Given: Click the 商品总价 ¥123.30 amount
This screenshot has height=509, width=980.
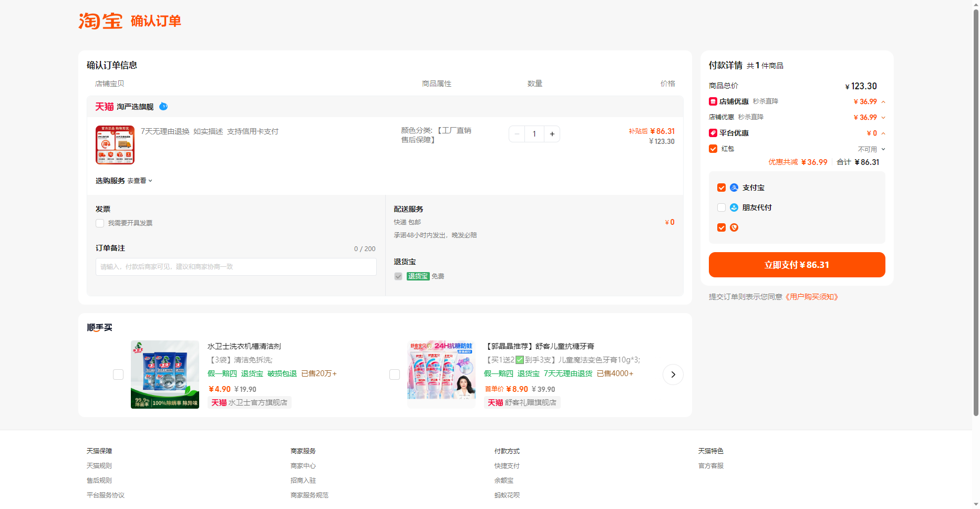Looking at the screenshot, I should pos(861,86).
